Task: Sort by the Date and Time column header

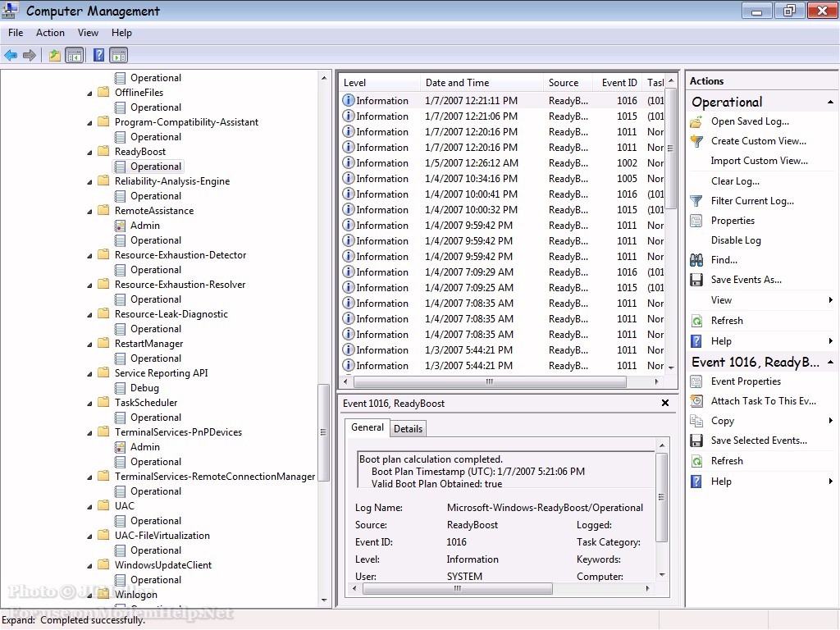Action: click(x=481, y=83)
